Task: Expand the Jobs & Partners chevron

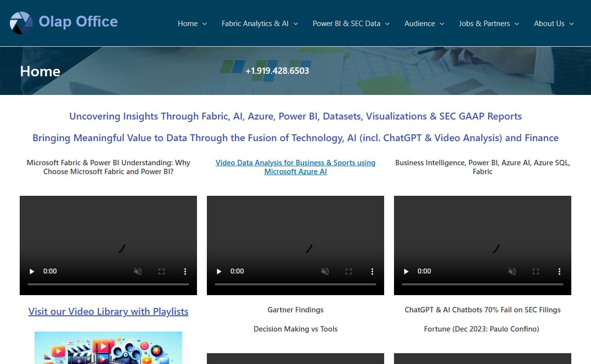Action: click(517, 24)
